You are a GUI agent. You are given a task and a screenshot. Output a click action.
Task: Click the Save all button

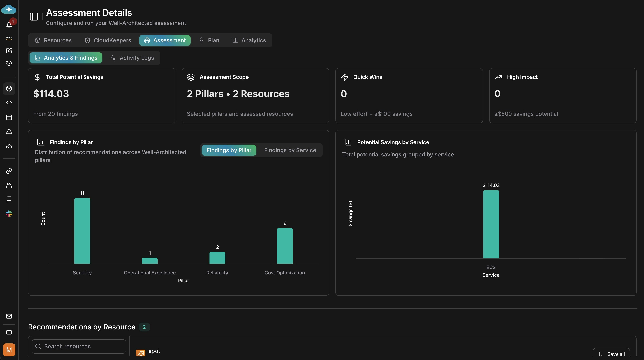point(611,354)
